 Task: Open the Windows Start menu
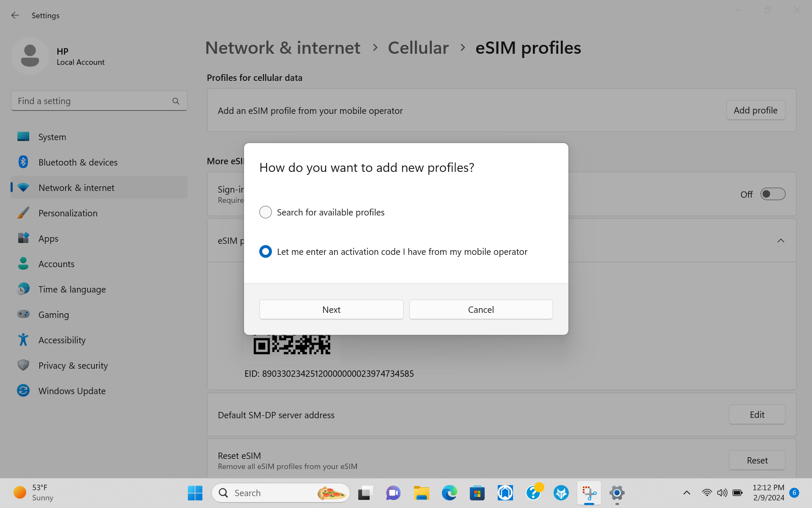tap(195, 493)
